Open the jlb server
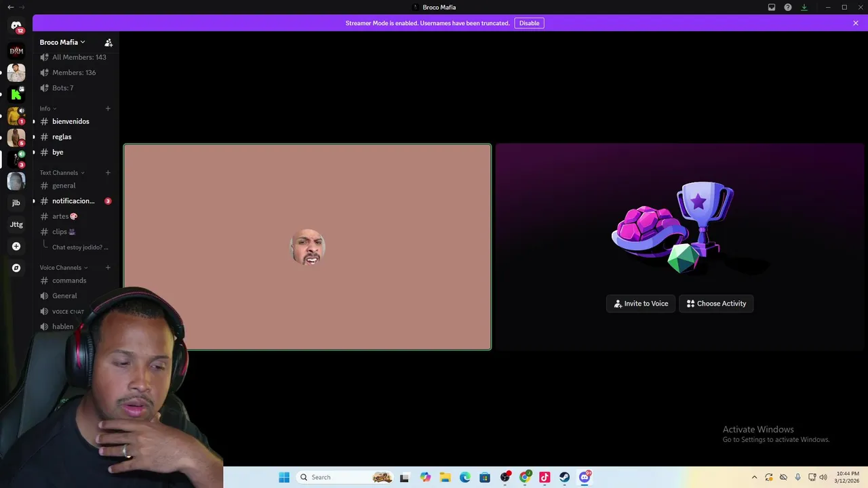 click(16, 203)
